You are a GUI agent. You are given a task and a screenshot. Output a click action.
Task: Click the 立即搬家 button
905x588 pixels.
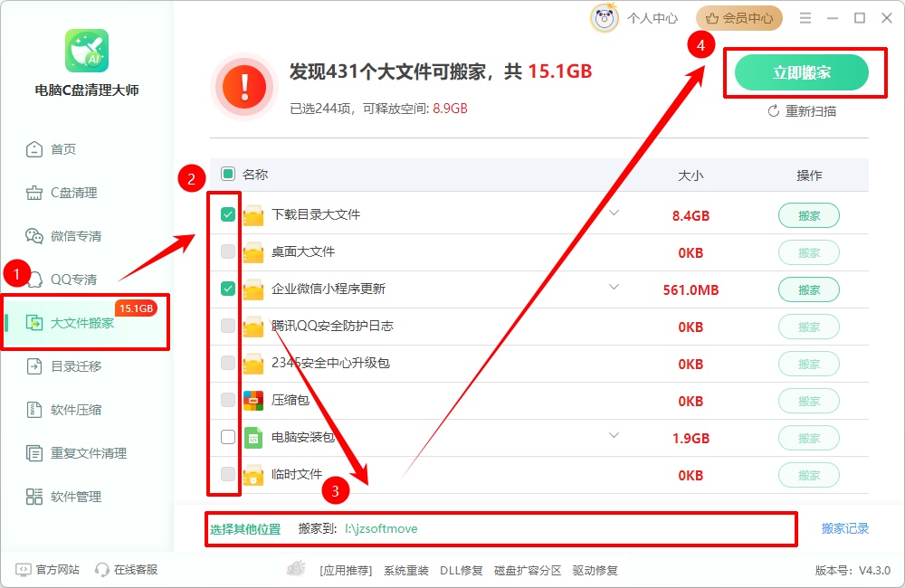(x=801, y=72)
